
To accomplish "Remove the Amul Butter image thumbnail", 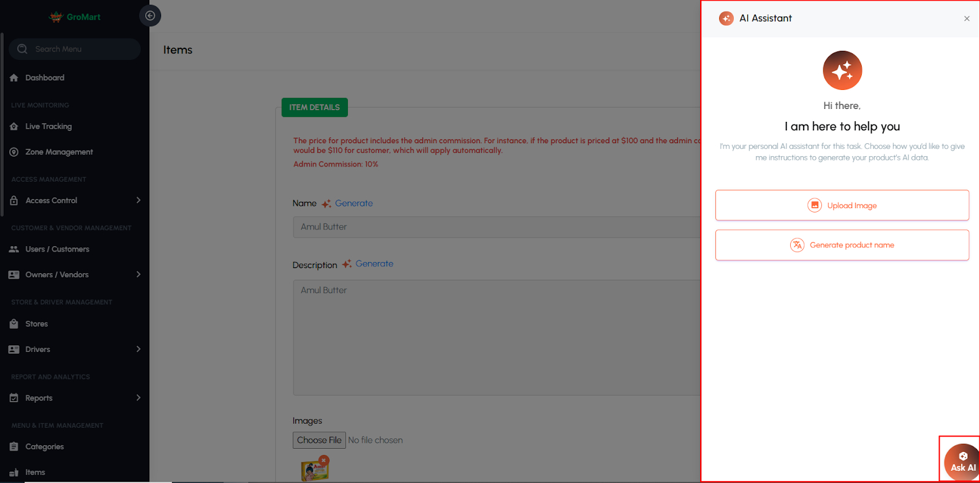I will tap(324, 460).
